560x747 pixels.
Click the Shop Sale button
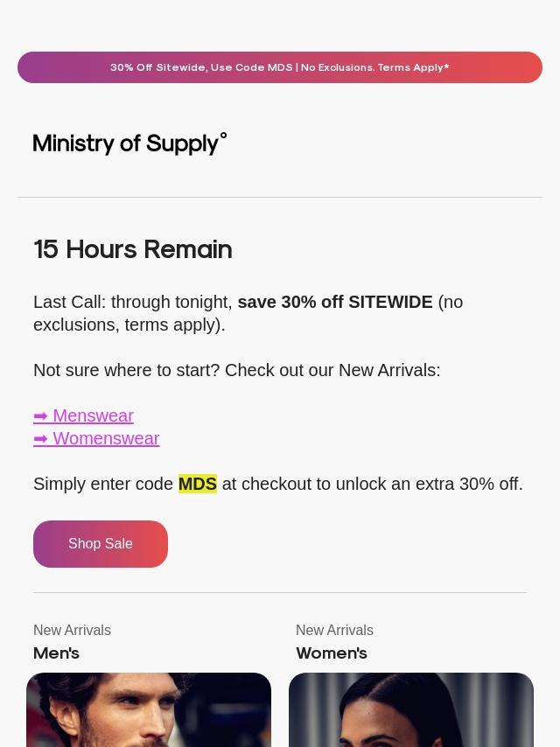point(101,543)
